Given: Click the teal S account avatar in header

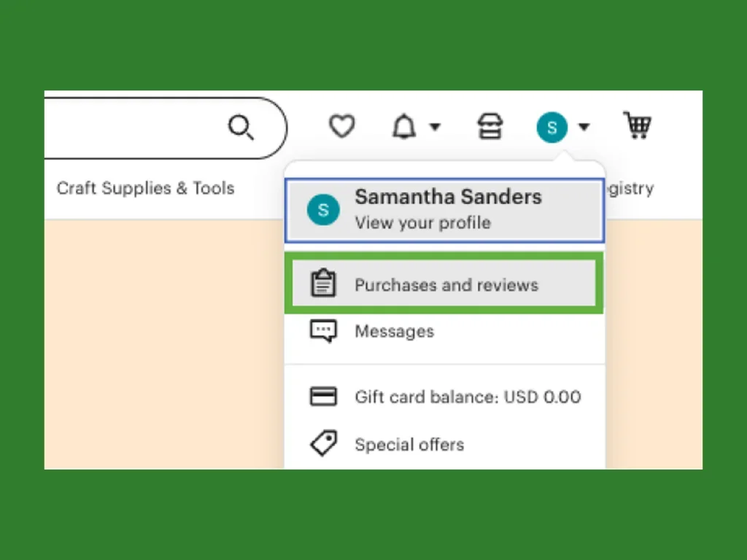Looking at the screenshot, I should coord(551,127).
